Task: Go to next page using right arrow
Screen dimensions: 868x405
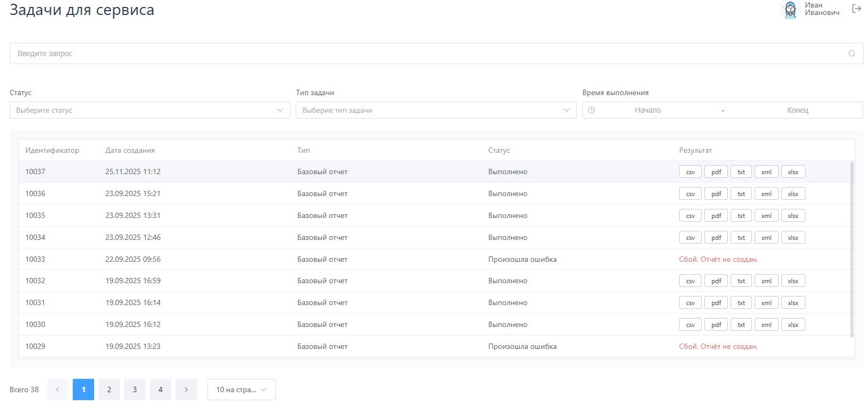Action: tap(186, 390)
